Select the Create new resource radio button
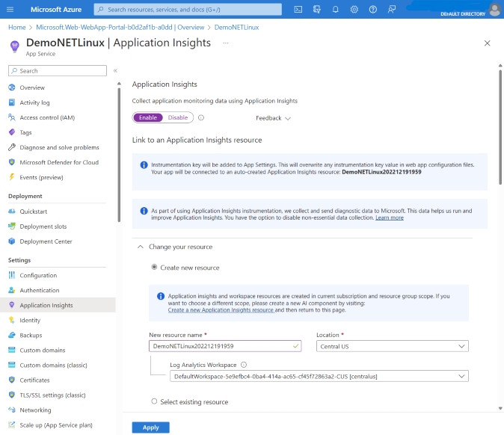The width and height of the screenshot is (504, 435). (x=154, y=267)
